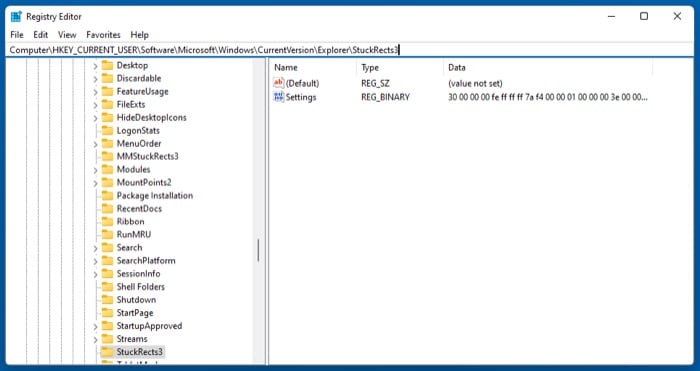
Task: Expand the HideDesktopIcons key
Action: click(95, 118)
